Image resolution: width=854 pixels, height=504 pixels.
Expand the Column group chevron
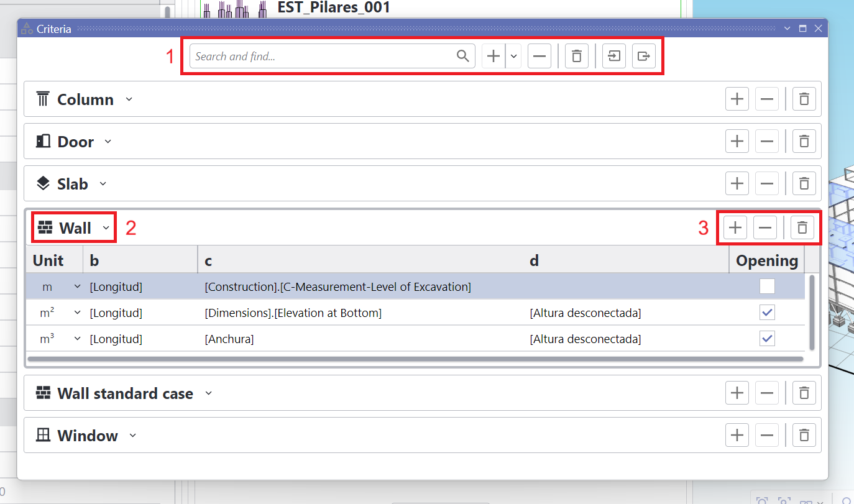tap(129, 99)
